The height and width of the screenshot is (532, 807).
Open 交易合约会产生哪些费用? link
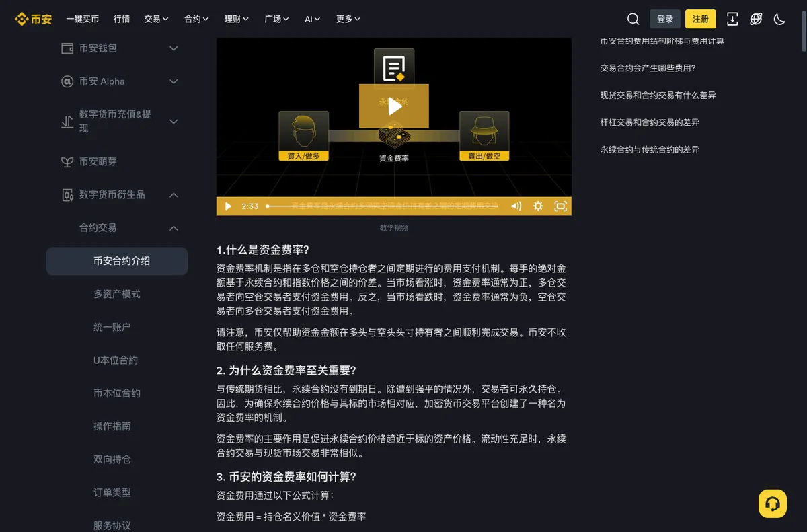648,68
